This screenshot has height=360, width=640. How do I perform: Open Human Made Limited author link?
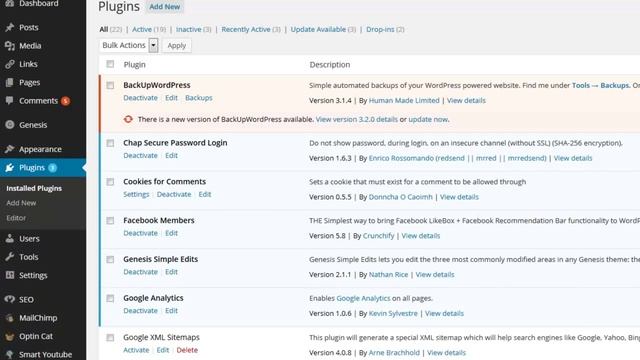pyautogui.click(x=404, y=100)
